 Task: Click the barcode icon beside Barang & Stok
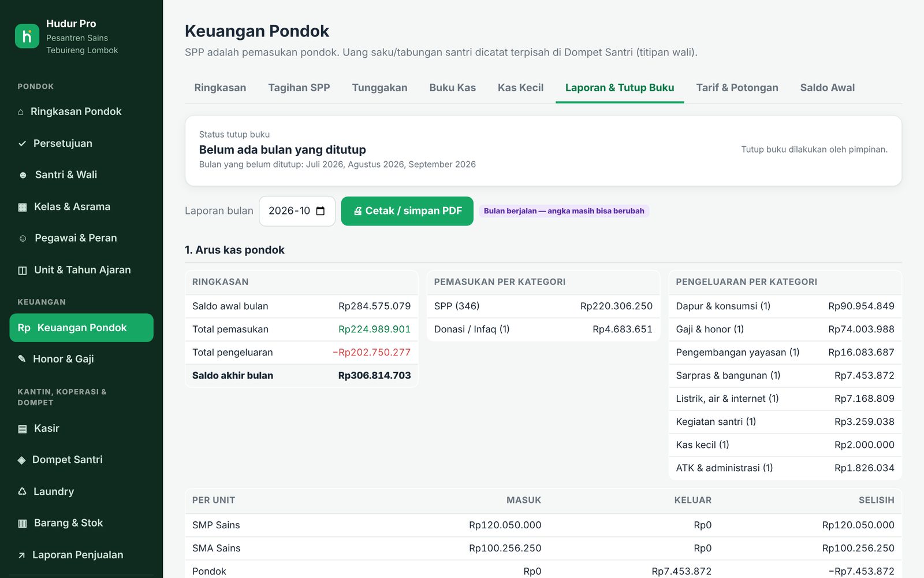pyautogui.click(x=23, y=524)
